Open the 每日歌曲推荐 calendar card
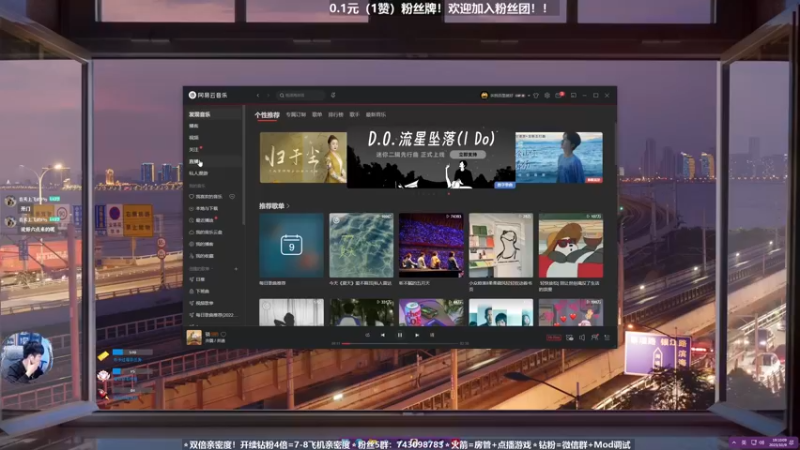Screen dimensions: 800x450 coord(291,245)
